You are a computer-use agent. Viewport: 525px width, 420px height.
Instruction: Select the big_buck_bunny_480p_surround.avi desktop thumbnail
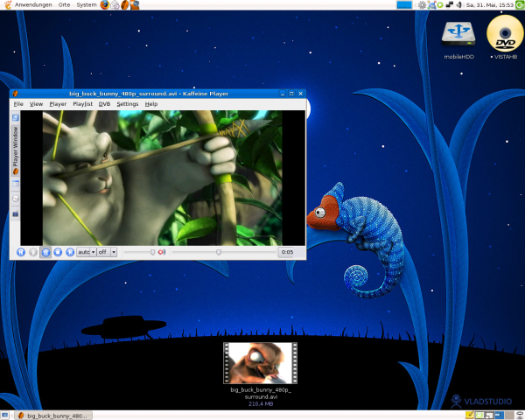[260, 363]
